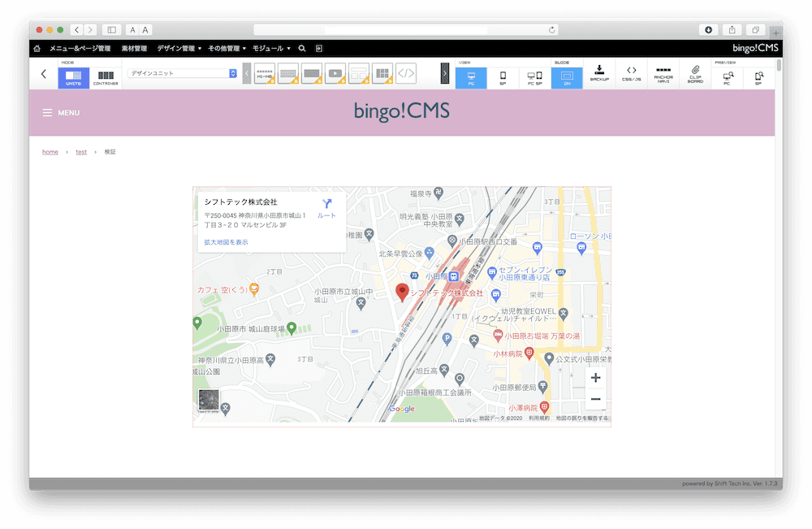
Task: Insert the video player unit
Action: [x=335, y=74]
